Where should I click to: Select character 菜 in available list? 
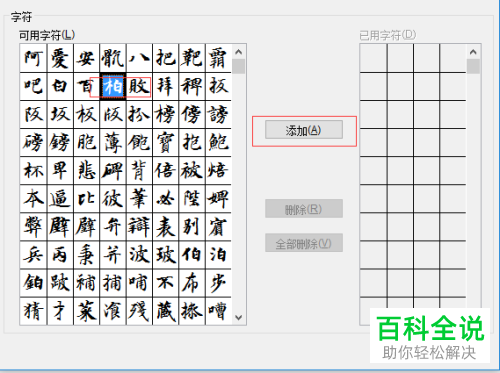pos(86,311)
